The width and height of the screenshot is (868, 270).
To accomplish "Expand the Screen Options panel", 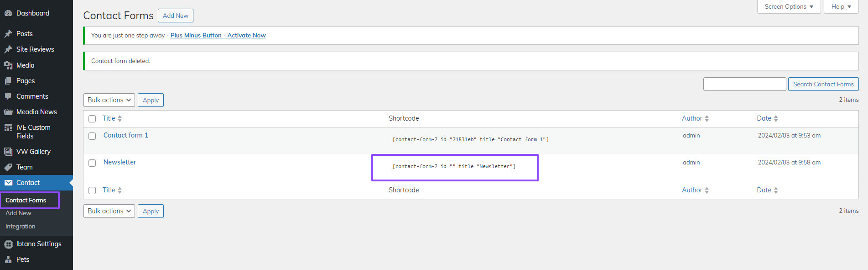I will coord(789,7).
